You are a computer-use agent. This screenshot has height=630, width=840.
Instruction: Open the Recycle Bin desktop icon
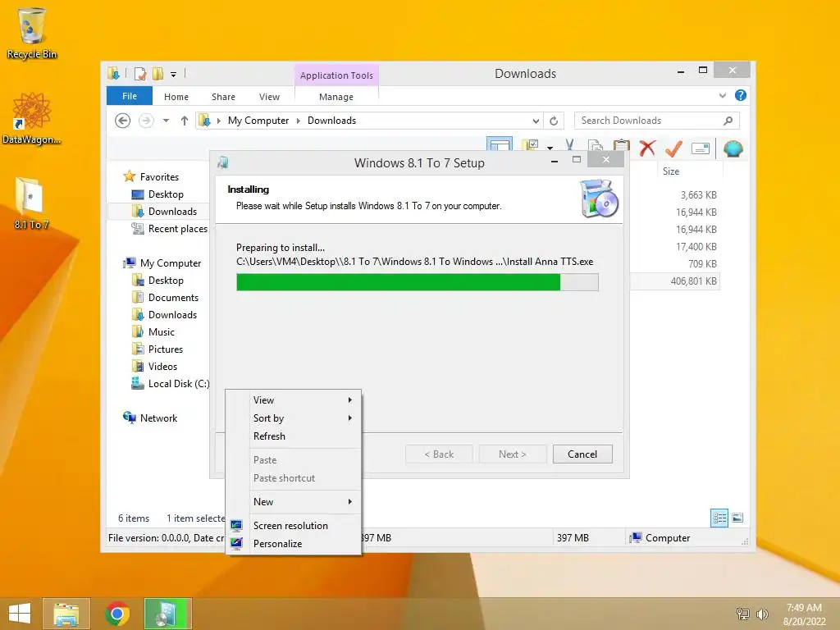tap(32, 33)
